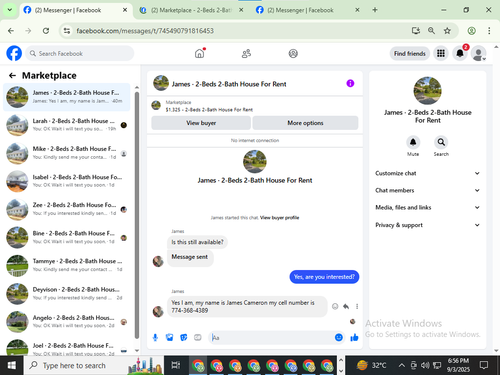Screen dimensions: 500x375
Task: Open the Home feed icon
Action: [x=199, y=53]
